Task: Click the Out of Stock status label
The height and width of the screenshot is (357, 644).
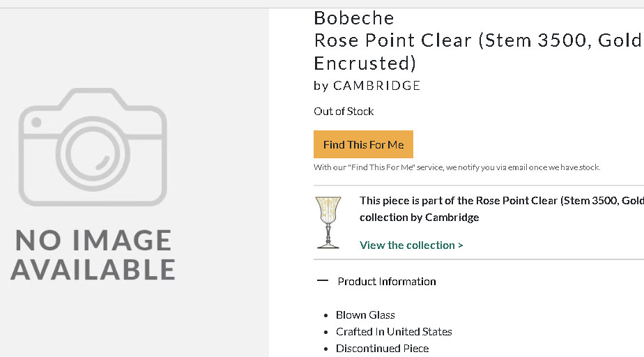Action: click(344, 112)
